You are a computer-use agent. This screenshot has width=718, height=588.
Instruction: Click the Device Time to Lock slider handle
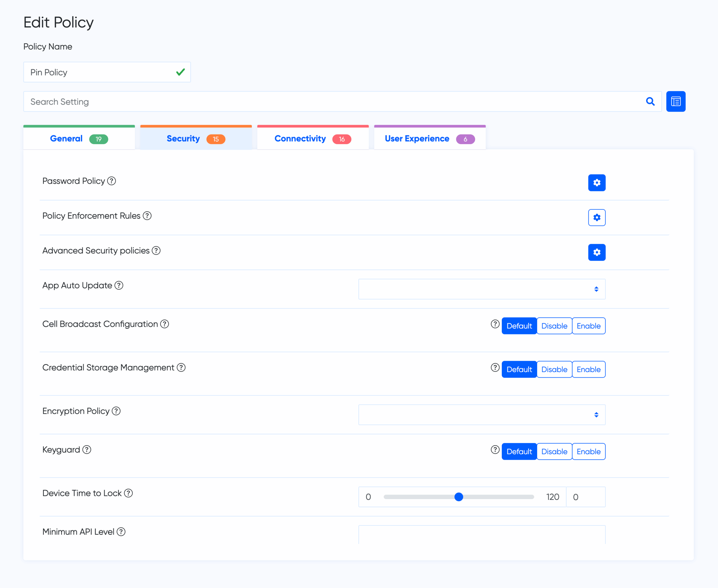(459, 497)
